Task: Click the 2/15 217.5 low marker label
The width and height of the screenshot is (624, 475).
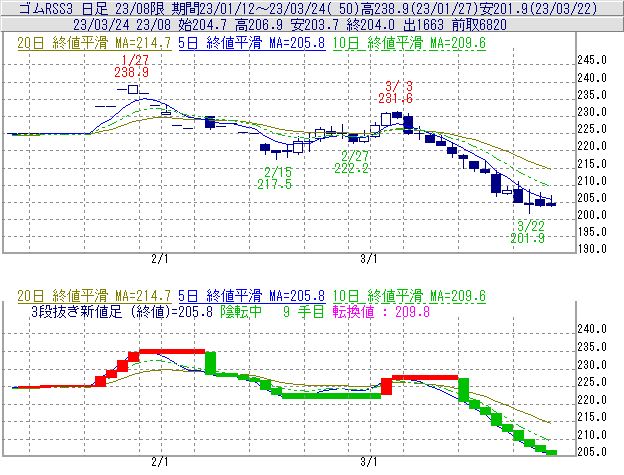Action: (275, 178)
